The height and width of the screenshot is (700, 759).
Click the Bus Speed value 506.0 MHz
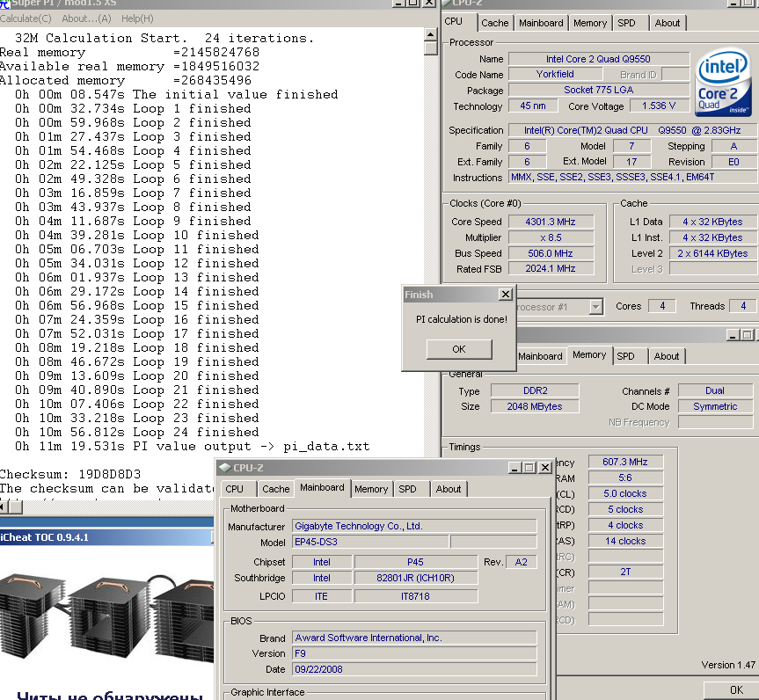(551, 253)
